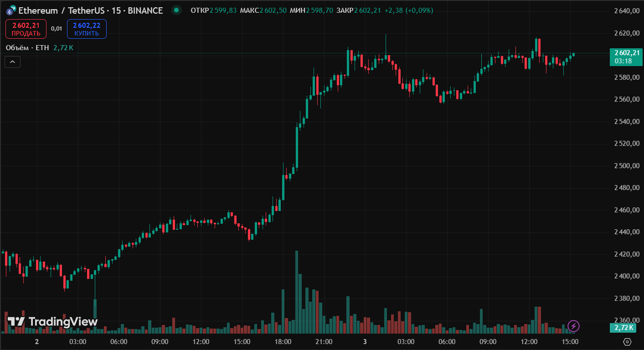Click the 2 560,00 price axis label

click(x=627, y=99)
